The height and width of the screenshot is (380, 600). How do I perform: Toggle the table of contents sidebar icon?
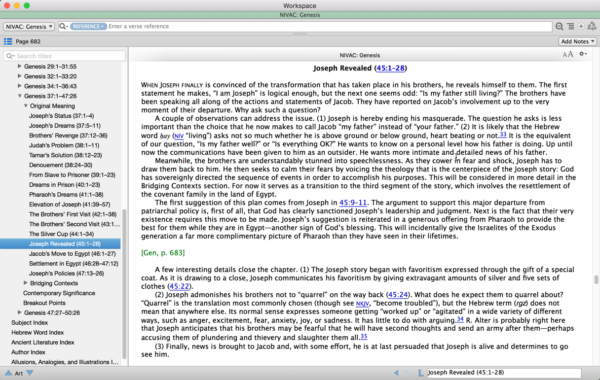pos(8,41)
